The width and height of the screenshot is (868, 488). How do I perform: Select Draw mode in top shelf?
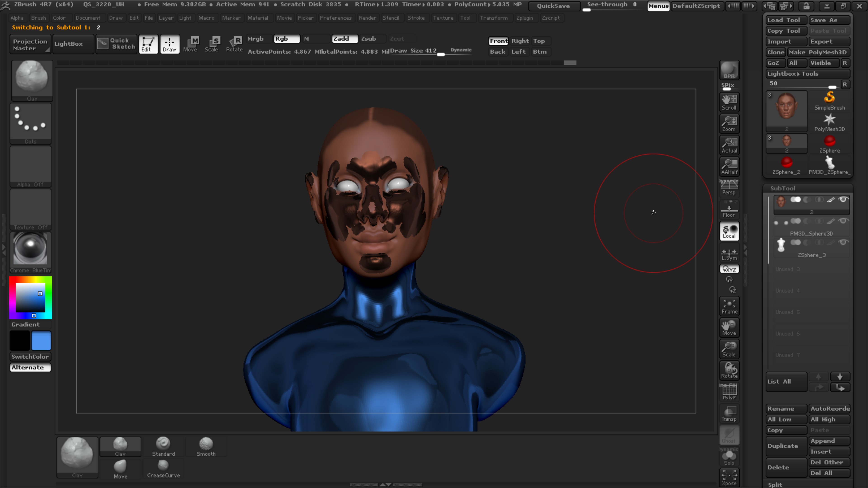(170, 44)
